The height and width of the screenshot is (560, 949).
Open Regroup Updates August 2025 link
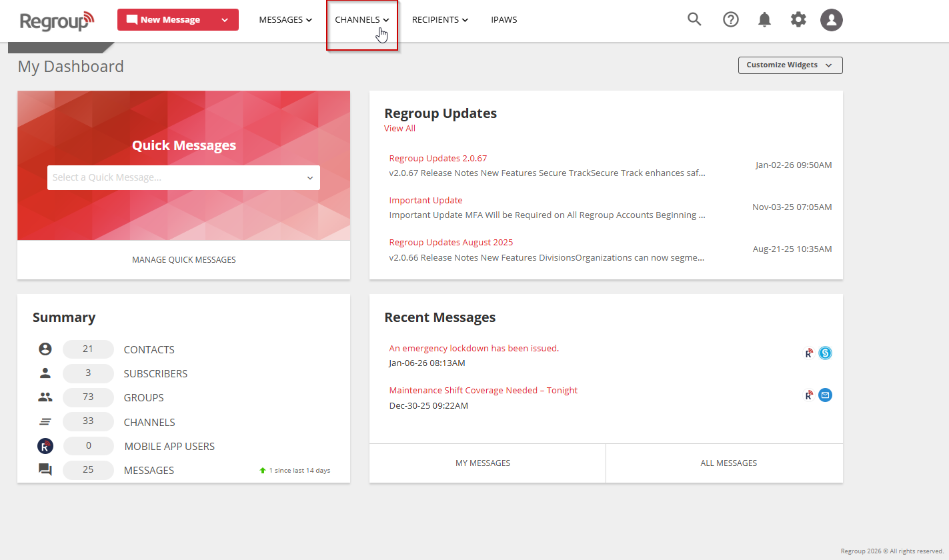[x=451, y=243]
